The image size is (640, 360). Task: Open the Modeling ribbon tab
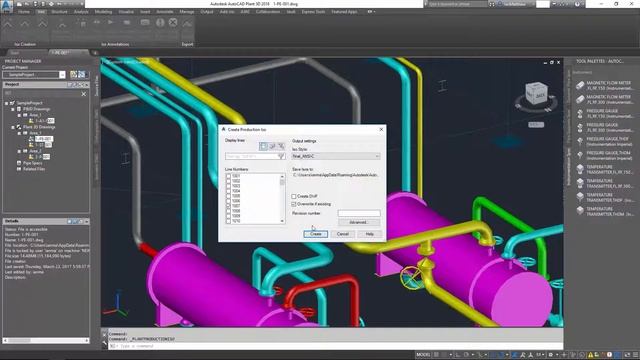coord(103,12)
